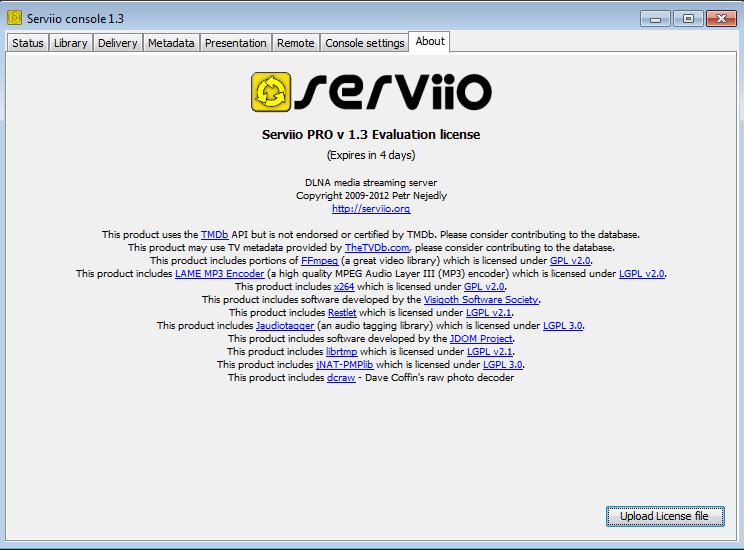This screenshot has height=550, width=744.
Task: Open the http://serviio.org link
Action: click(x=371, y=208)
